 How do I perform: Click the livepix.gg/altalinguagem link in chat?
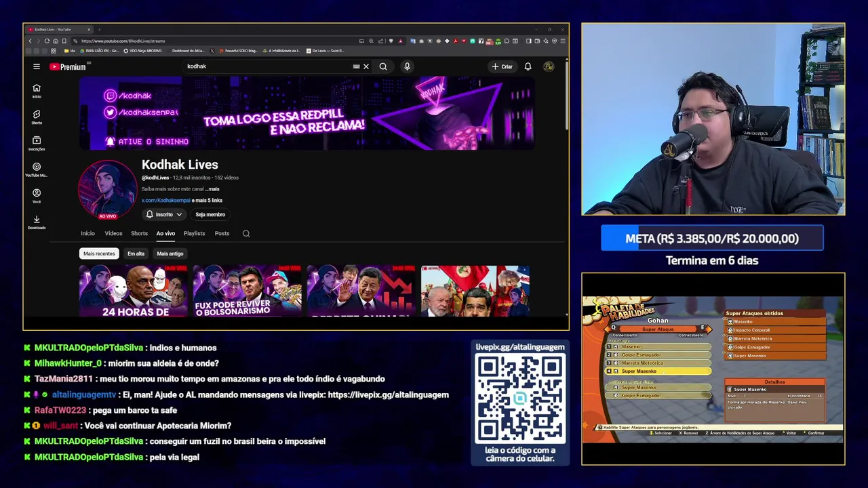[388, 394]
